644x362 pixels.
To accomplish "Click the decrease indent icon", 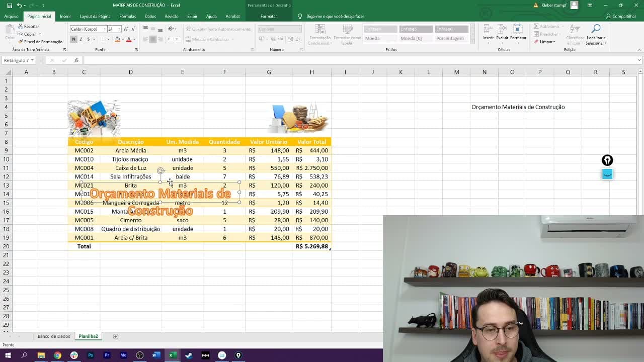I will tap(171, 39).
